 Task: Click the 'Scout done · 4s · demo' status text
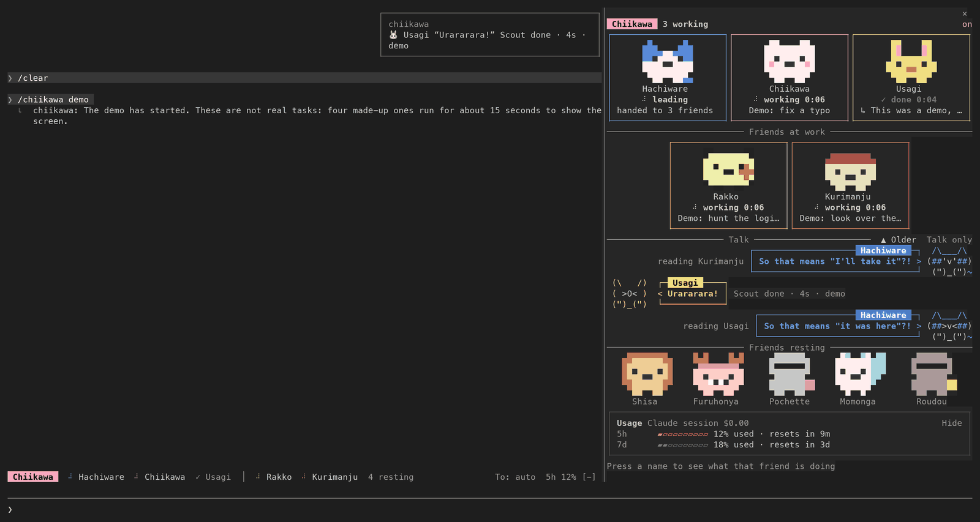pos(790,294)
